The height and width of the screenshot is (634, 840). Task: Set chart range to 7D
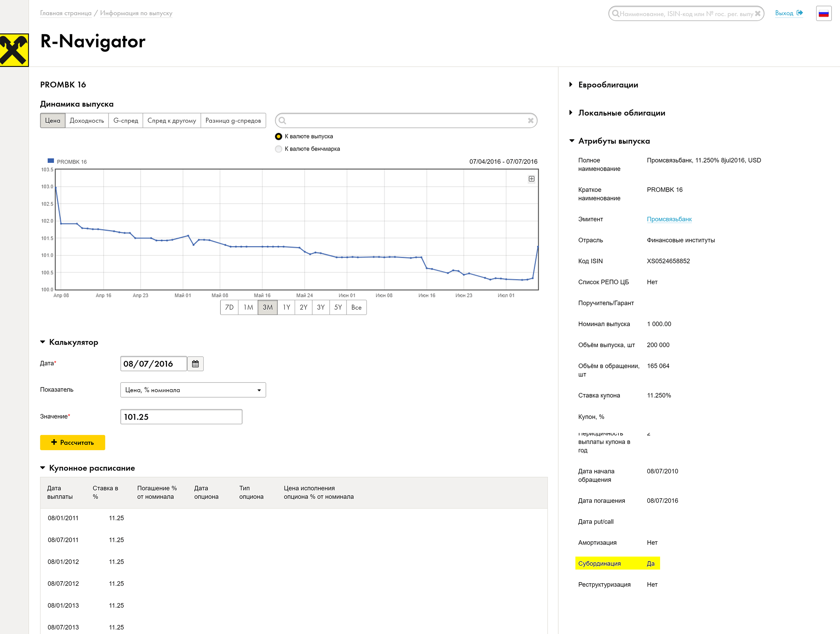point(229,307)
